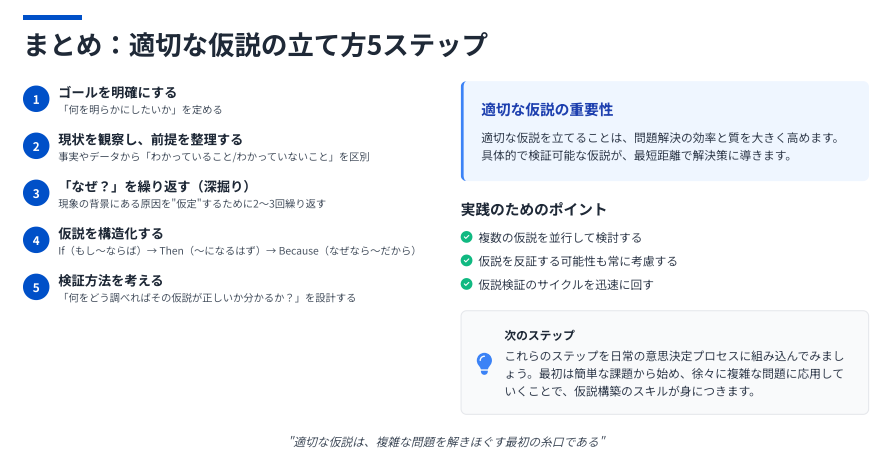Click the blue number 2 circle icon
The width and height of the screenshot is (889, 460).
[x=36, y=146]
